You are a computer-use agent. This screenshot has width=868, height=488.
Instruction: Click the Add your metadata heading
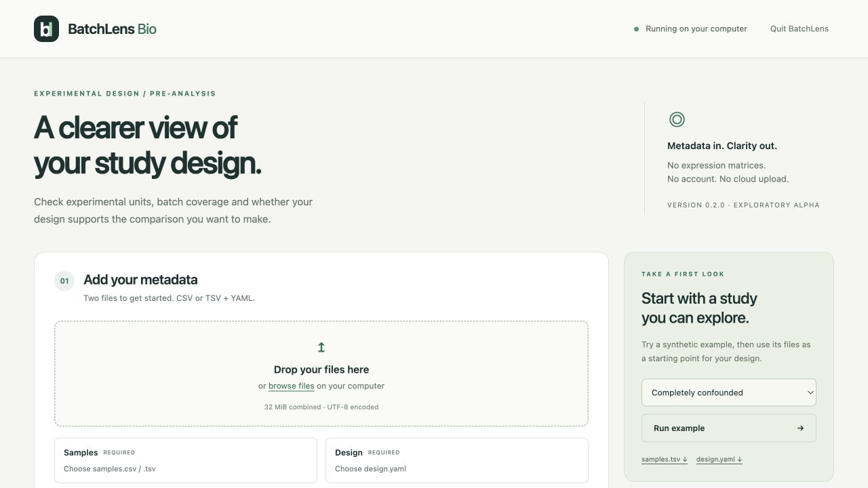(x=140, y=280)
